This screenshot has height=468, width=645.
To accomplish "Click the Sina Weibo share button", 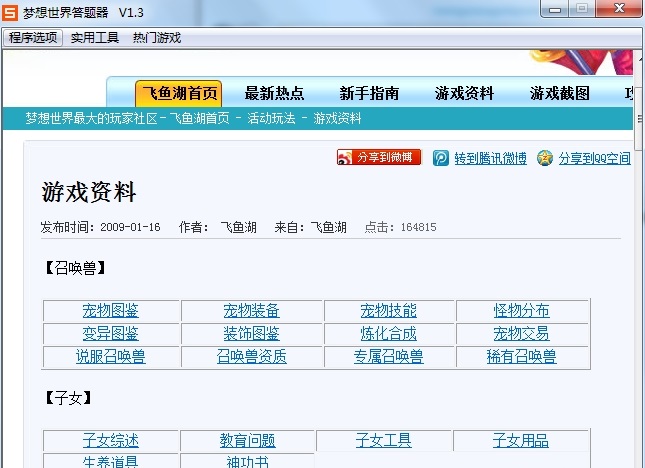I will 379,157.
